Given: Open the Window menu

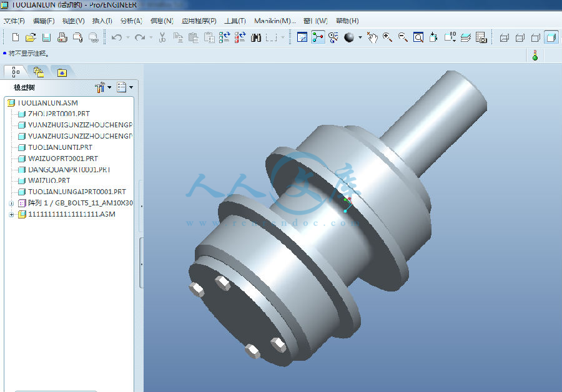Looking at the screenshot, I should pos(315,21).
